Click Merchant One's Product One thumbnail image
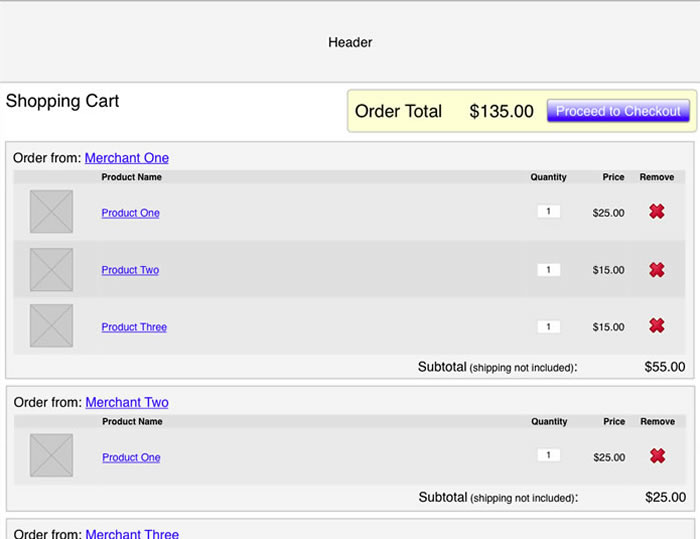Screen dimensions: 700x539 tap(51, 211)
